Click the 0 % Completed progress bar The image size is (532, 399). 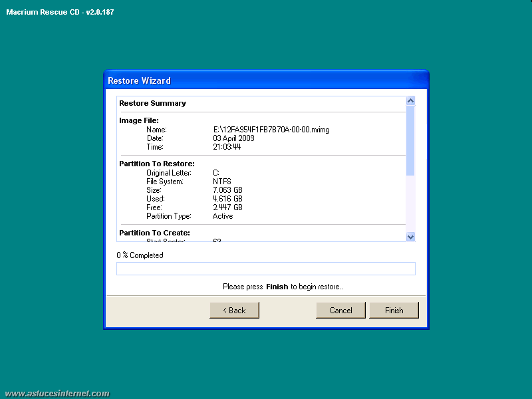tap(266, 269)
